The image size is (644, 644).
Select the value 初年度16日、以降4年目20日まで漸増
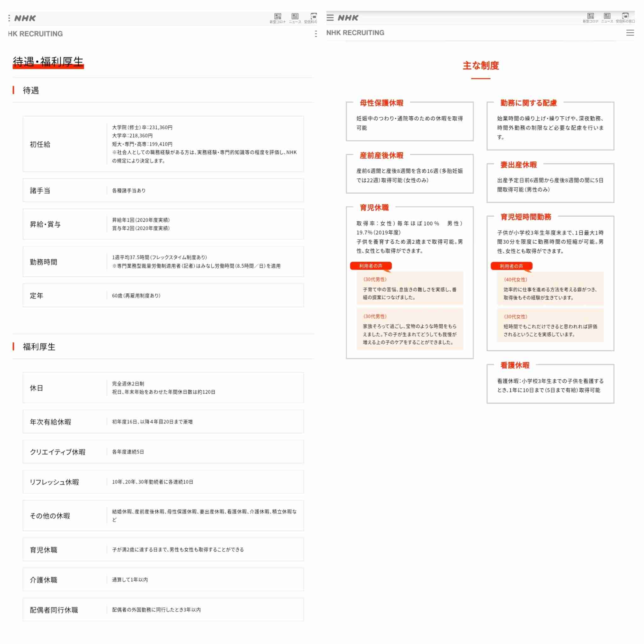click(x=152, y=422)
